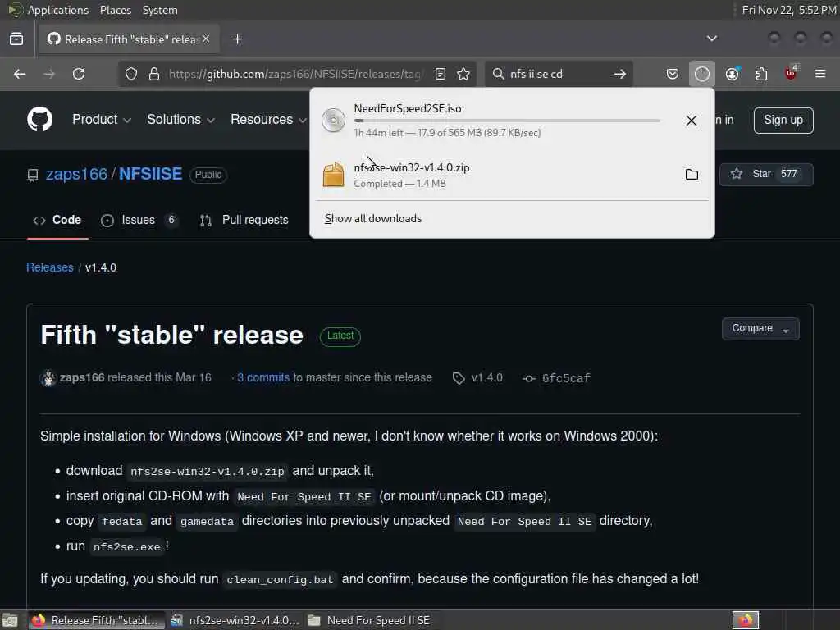Screen dimensions: 840x630
Task: Click the Latest release badge
Action: (340, 336)
